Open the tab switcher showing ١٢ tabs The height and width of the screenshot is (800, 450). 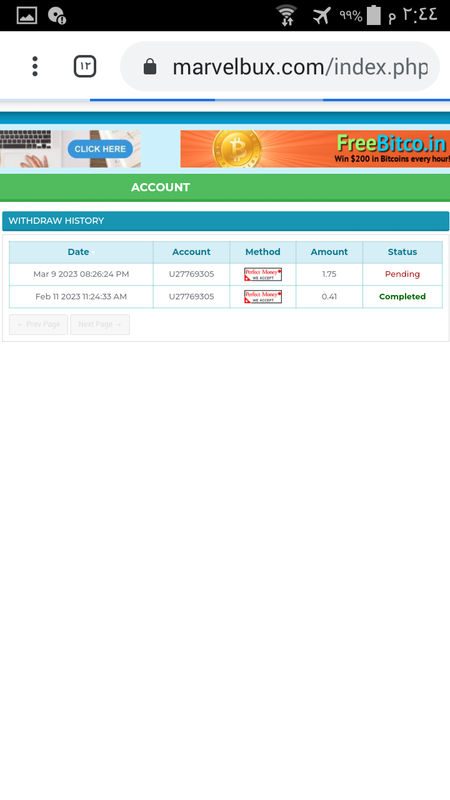point(85,66)
